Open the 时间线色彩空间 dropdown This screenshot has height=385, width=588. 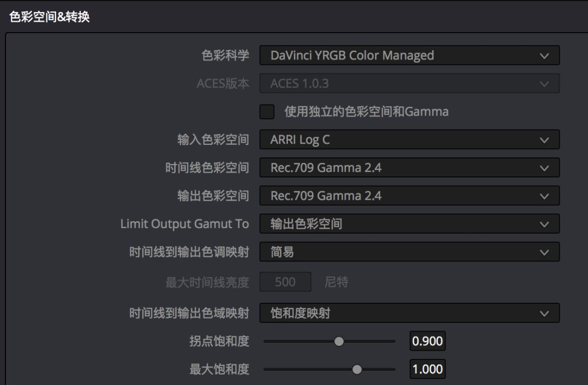tap(409, 167)
